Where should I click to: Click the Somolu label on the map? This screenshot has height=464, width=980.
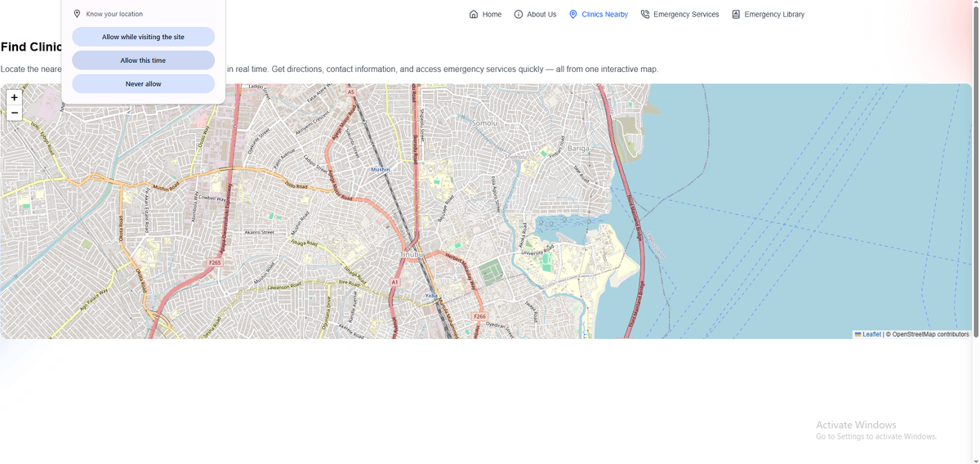point(488,123)
